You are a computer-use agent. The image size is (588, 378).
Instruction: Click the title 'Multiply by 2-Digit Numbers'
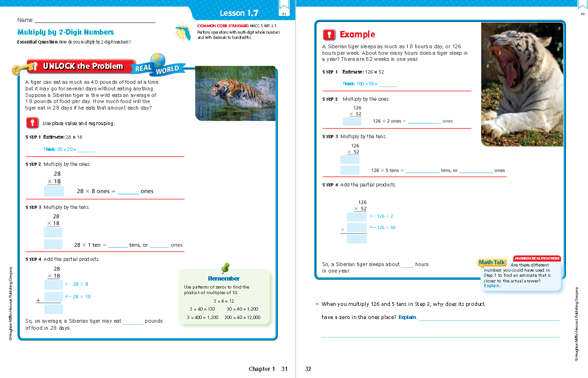[x=66, y=32]
